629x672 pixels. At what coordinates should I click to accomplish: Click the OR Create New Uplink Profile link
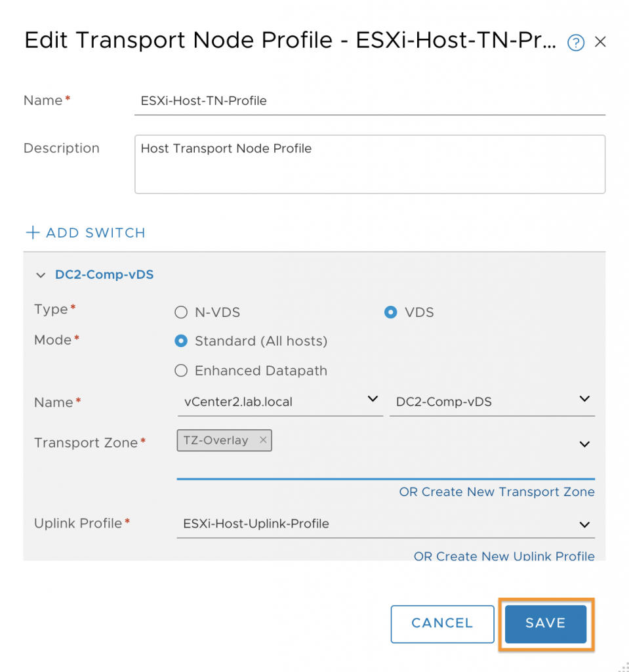[504, 555]
